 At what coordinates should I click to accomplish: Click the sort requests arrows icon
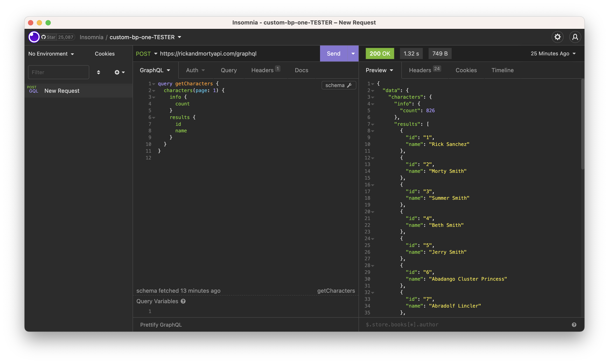tap(98, 72)
